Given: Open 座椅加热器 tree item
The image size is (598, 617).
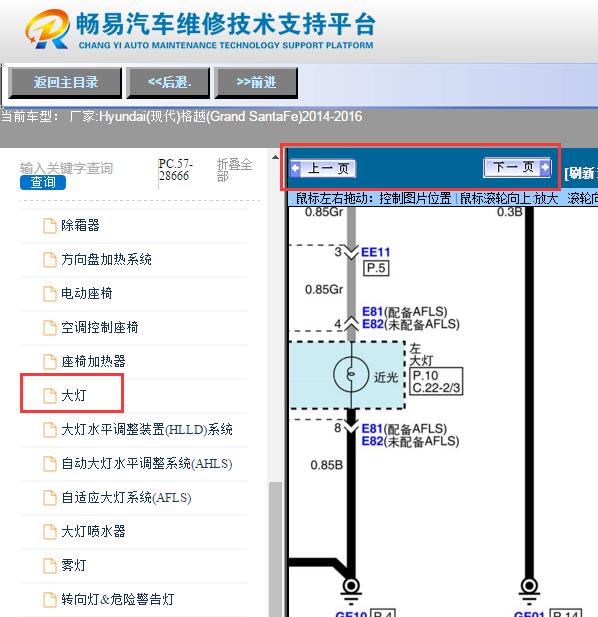Looking at the screenshot, I should [x=93, y=361].
